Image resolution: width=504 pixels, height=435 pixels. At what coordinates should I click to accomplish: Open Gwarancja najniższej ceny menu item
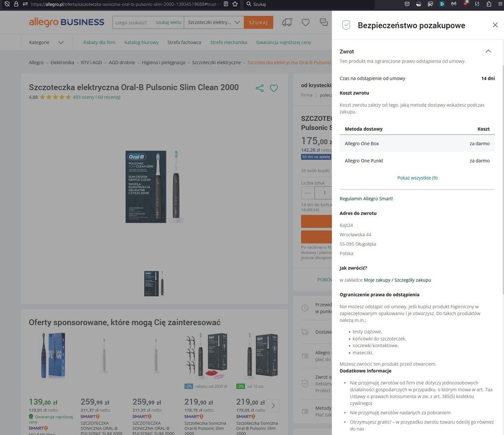[x=284, y=42]
